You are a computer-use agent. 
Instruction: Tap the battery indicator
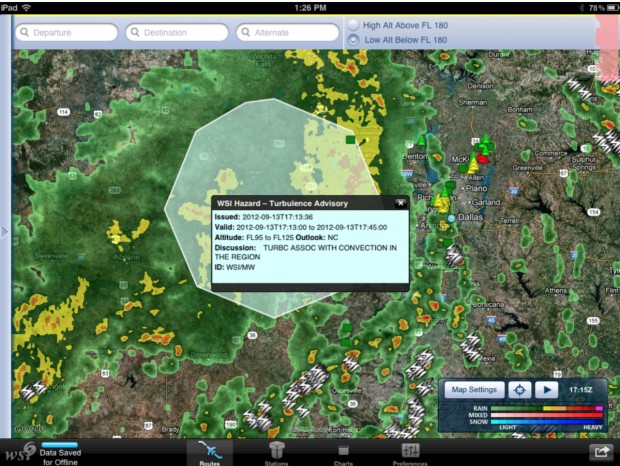click(612, 8)
